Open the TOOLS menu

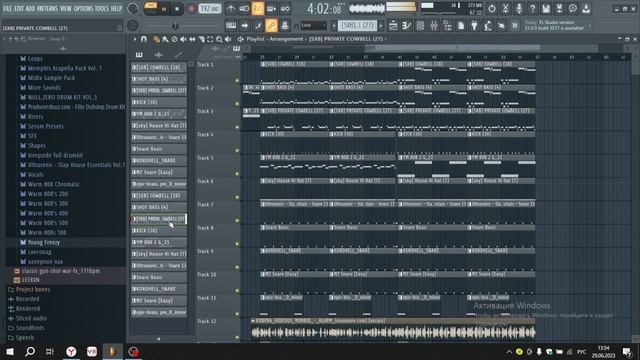pos(102,8)
